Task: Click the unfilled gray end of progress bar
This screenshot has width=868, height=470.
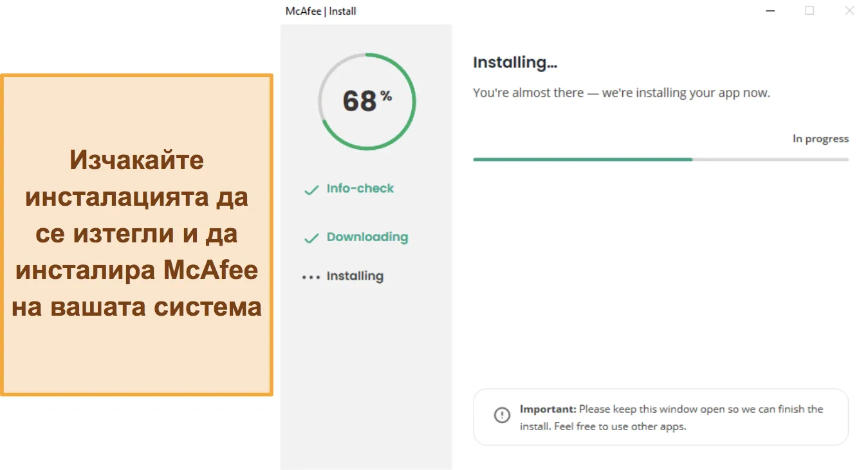Action: [x=770, y=159]
